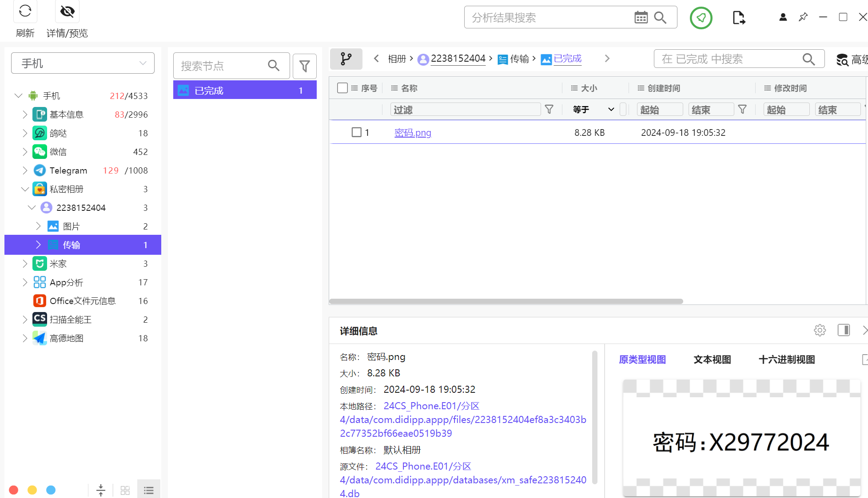
Task: Click the branch tree view icon
Action: coord(346,59)
